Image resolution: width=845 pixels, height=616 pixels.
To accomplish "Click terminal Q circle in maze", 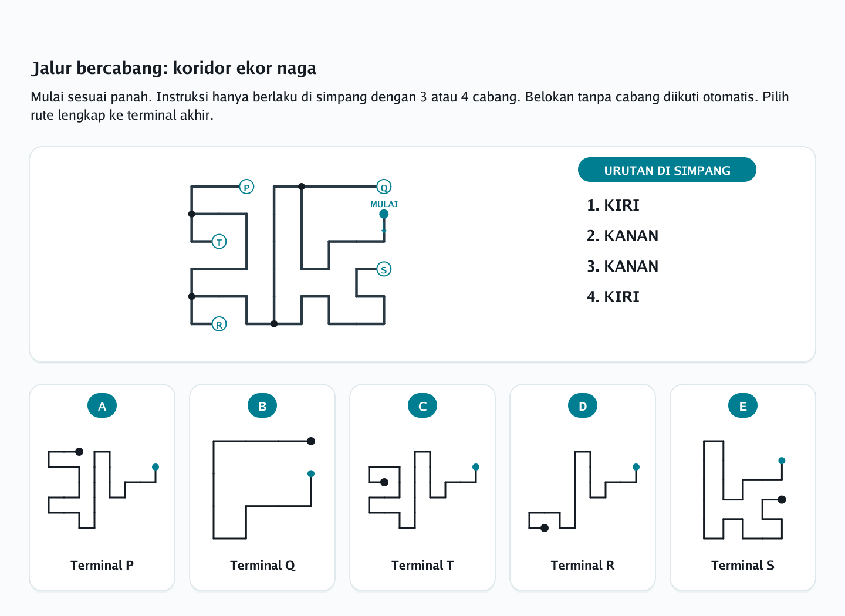I will pos(384,187).
